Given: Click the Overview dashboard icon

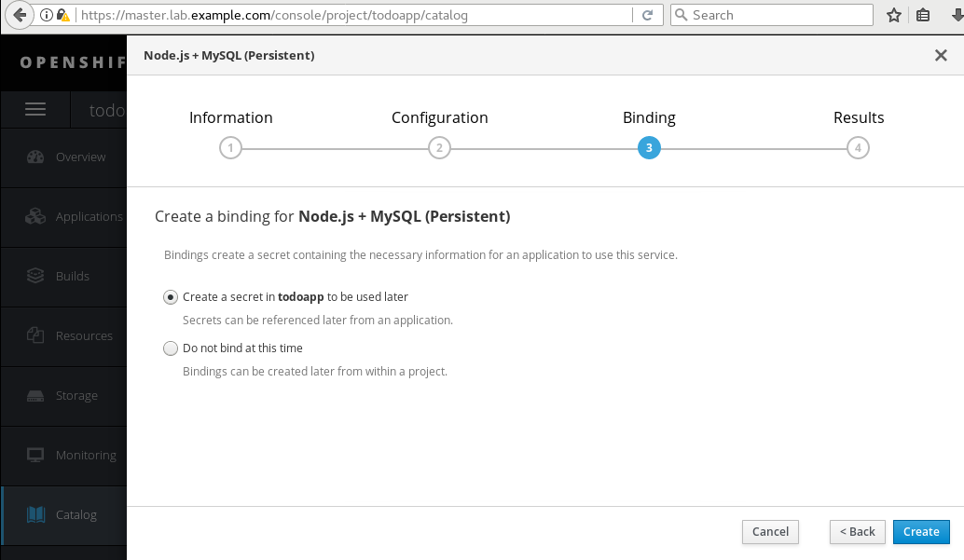Looking at the screenshot, I should [35, 157].
